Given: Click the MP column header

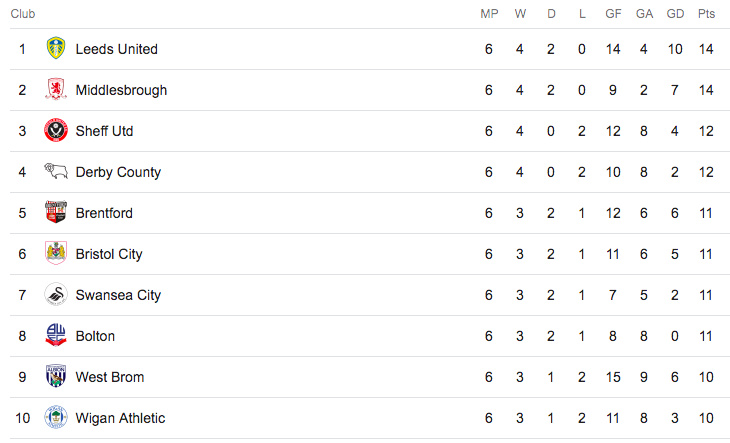Looking at the screenshot, I should [x=489, y=14].
